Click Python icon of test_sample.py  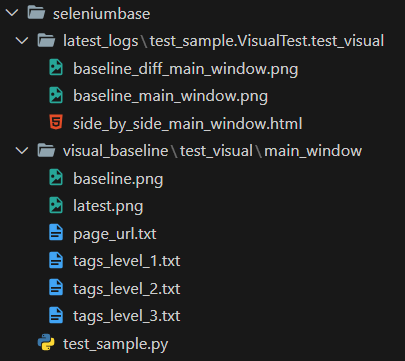[46, 342]
